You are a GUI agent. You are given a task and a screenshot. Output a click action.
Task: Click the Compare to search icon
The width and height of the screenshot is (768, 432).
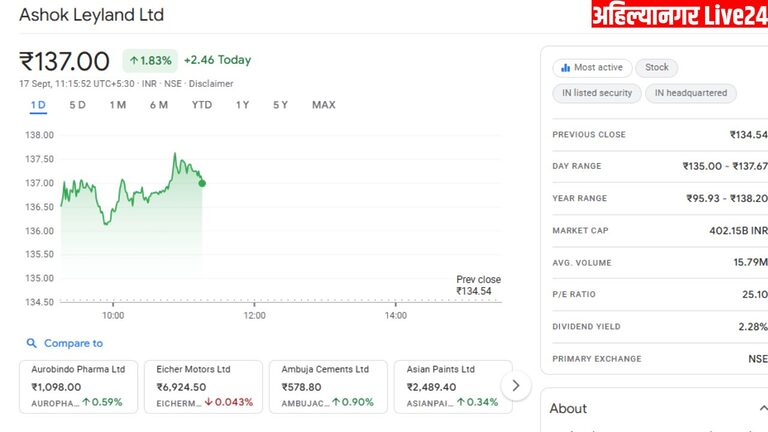[x=32, y=343]
